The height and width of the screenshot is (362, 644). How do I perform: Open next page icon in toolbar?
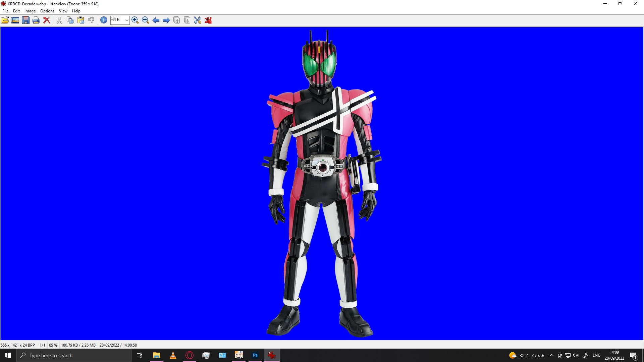click(187, 20)
